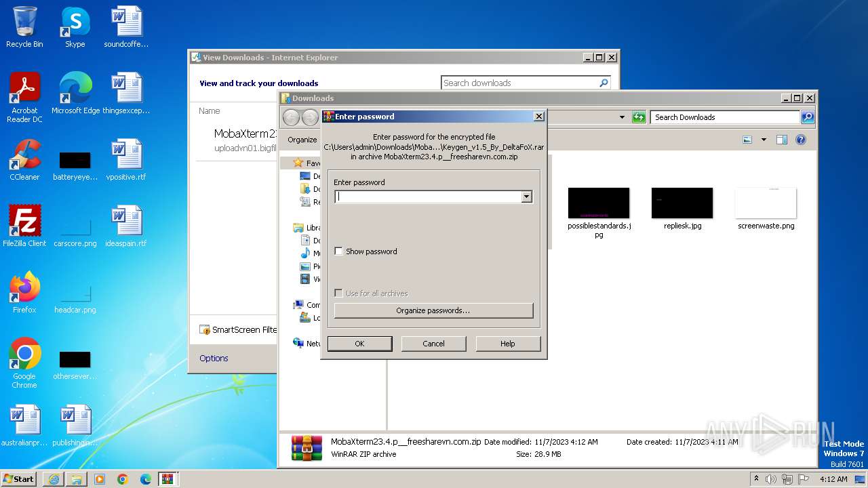Open Acrobat Reader DC desktop icon
The image size is (868, 488).
coord(24,98)
